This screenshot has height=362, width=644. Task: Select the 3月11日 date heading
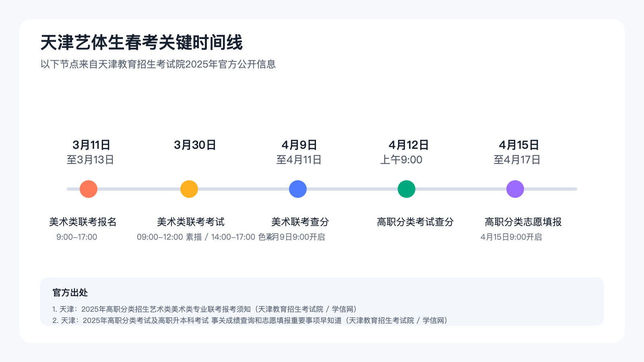[91, 145]
